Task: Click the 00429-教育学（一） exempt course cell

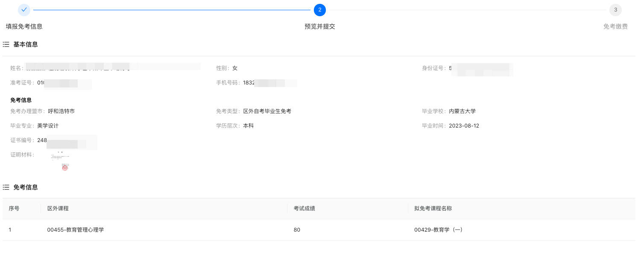Action: pos(438,230)
